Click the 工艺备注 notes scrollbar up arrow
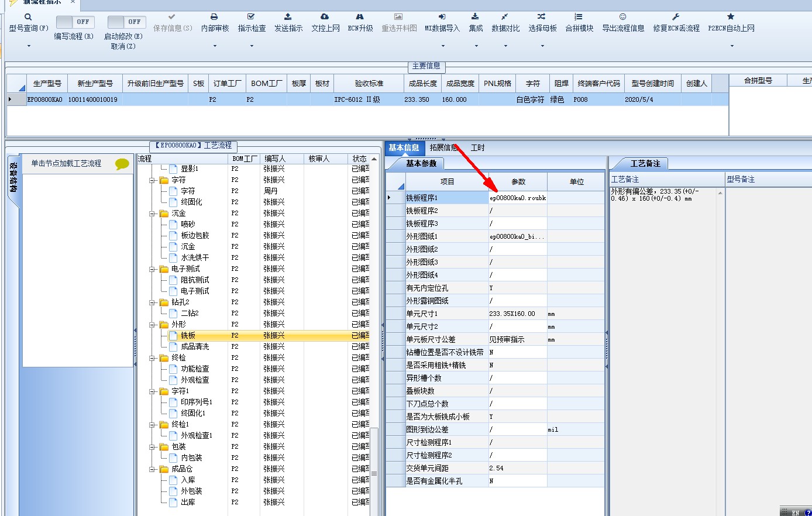 [x=720, y=193]
